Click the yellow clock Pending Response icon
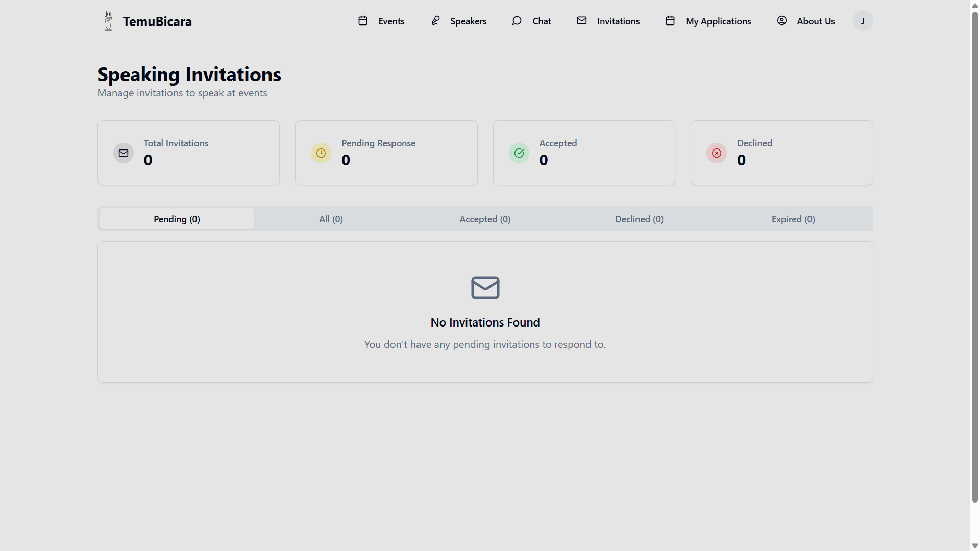Viewport: 980px width, 551px height. coord(321,153)
